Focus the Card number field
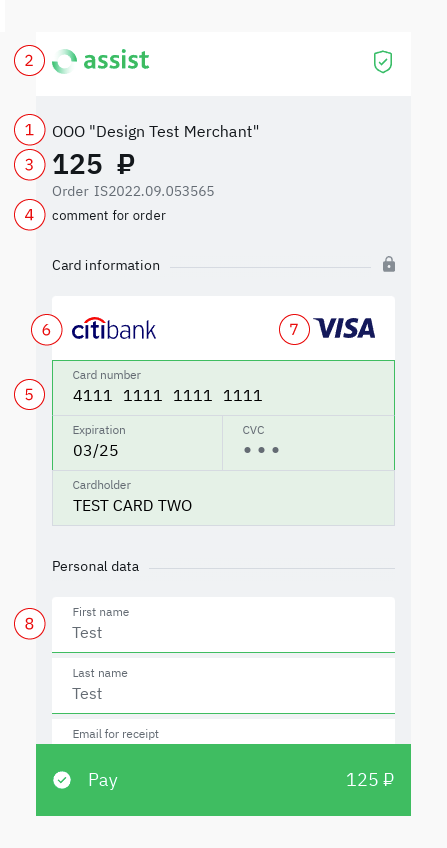The image size is (447, 848). coord(223,388)
